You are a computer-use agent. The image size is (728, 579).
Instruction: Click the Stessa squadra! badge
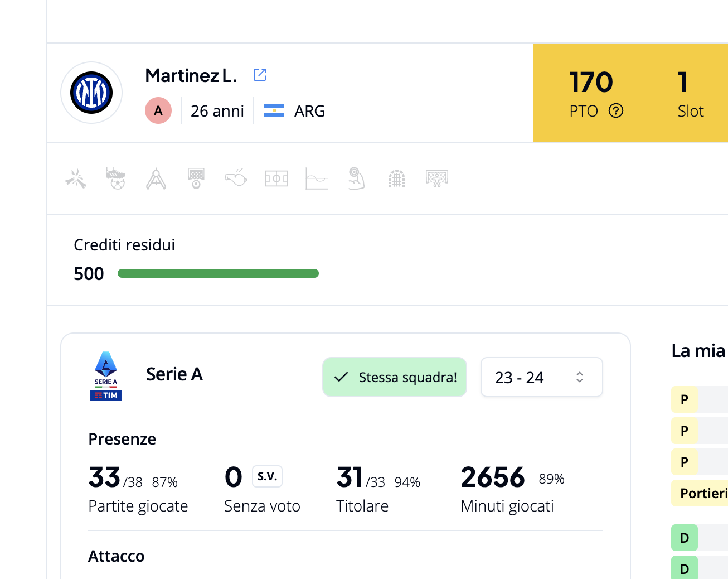click(x=395, y=377)
